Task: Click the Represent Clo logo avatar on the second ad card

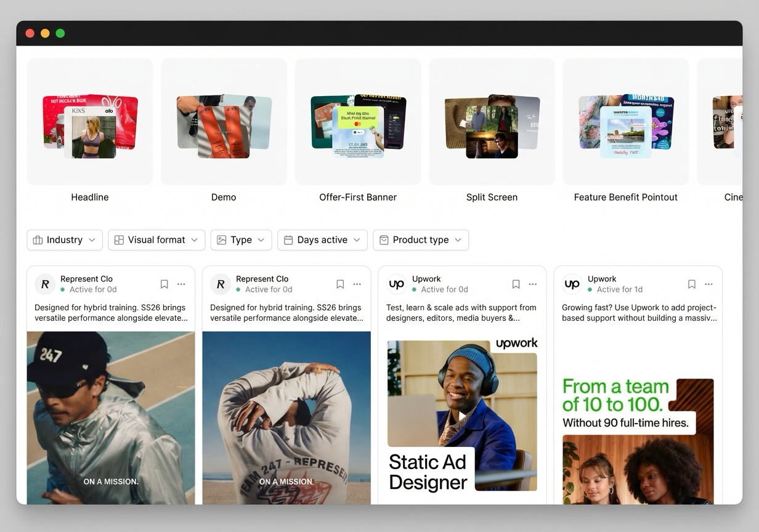Action: tap(221, 284)
